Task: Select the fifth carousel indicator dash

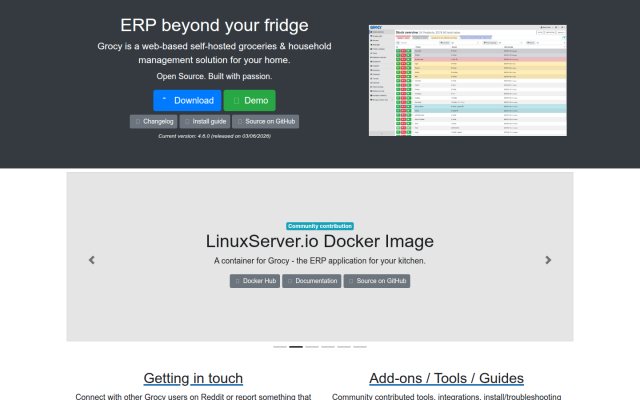Action: point(344,347)
